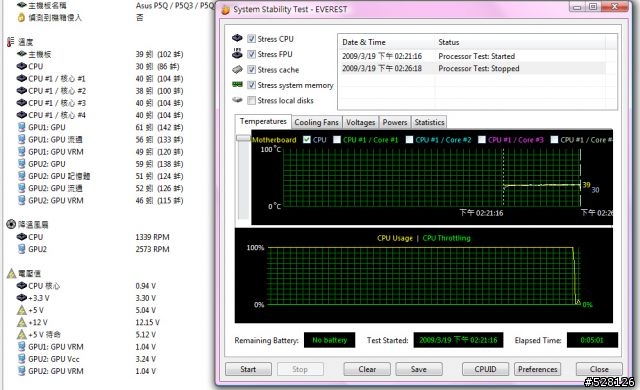Uncheck the Stress CPU checkbox
The width and height of the screenshot is (640, 390).
251,39
